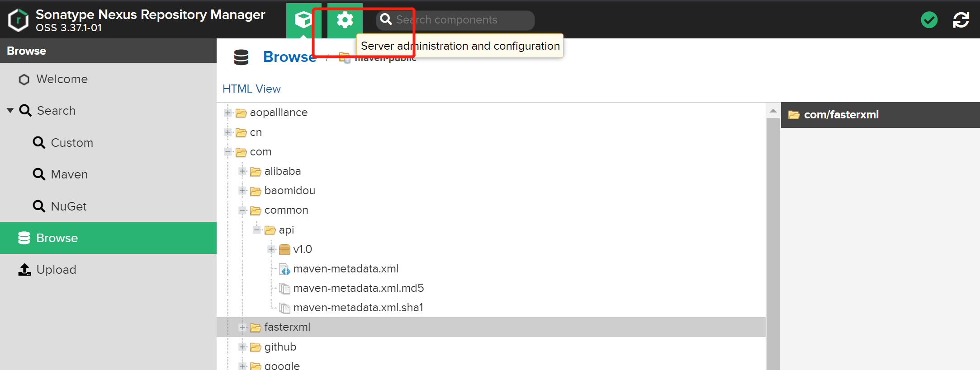Click the database icon beside Browse title
This screenshot has height=370, width=980.
[x=241, y=57]
